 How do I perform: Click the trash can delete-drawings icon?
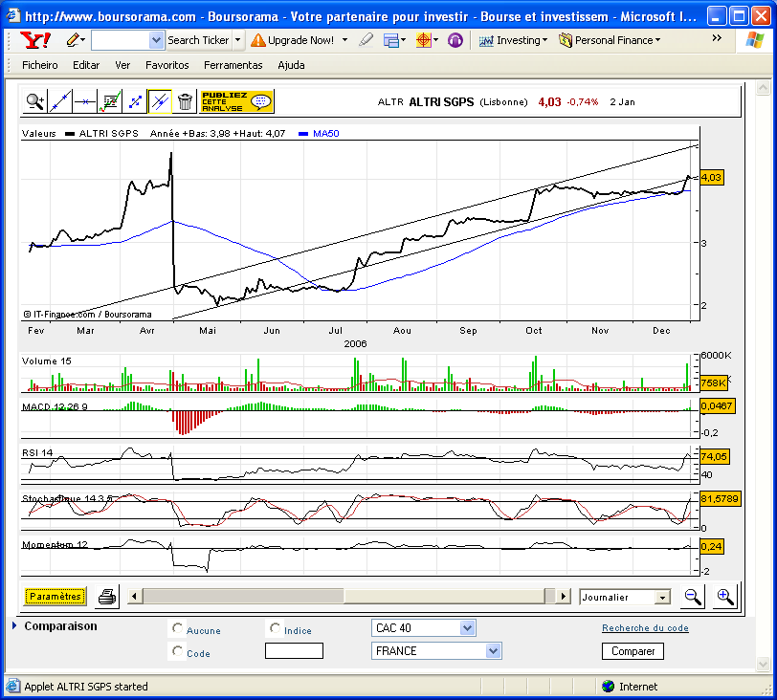tap(185, 101)
